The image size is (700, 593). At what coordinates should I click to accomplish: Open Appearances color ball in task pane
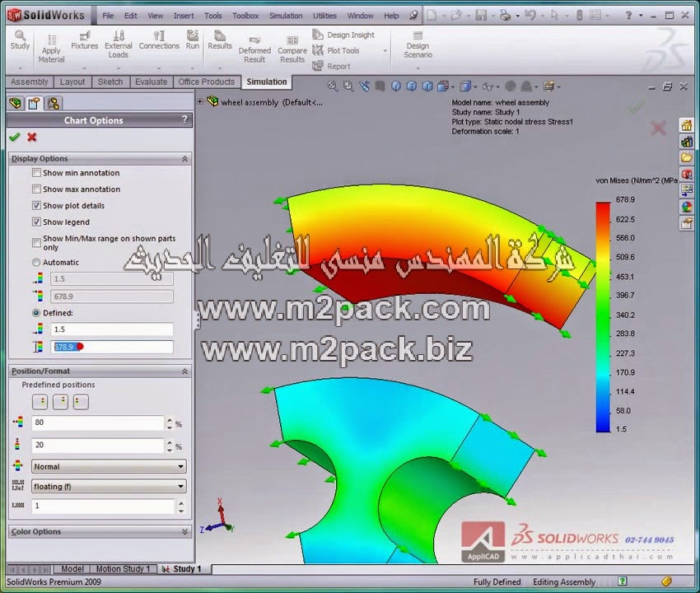click(x=687, y=207)
